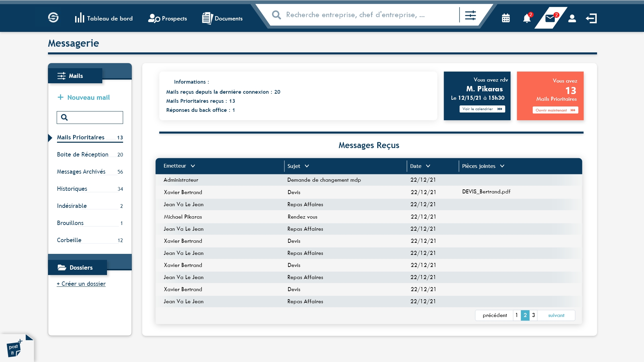The image size is (644, 362).
Task: Go to précédent page
Action: click(495, 315)
